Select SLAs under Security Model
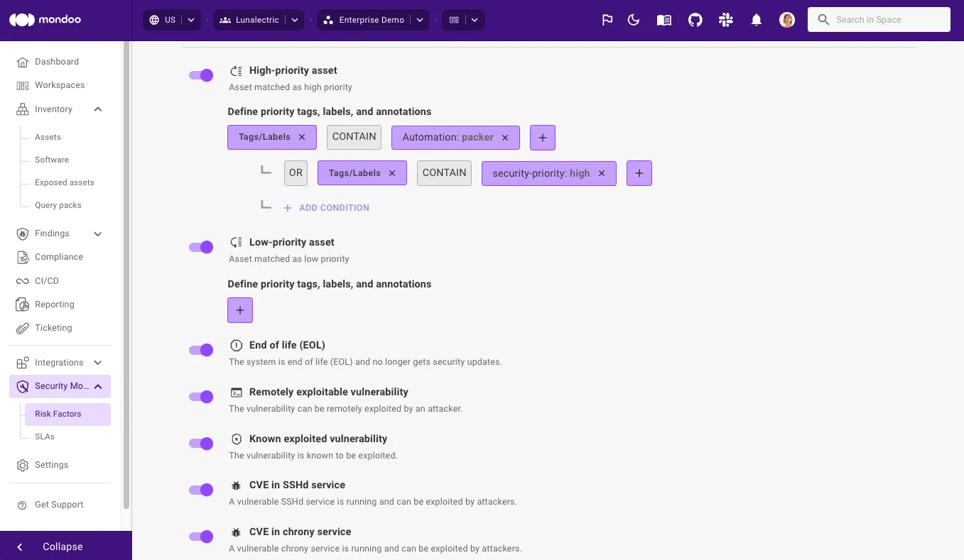Image resolution: width=964 pixels, height=560 pixels. click(45, 437)
